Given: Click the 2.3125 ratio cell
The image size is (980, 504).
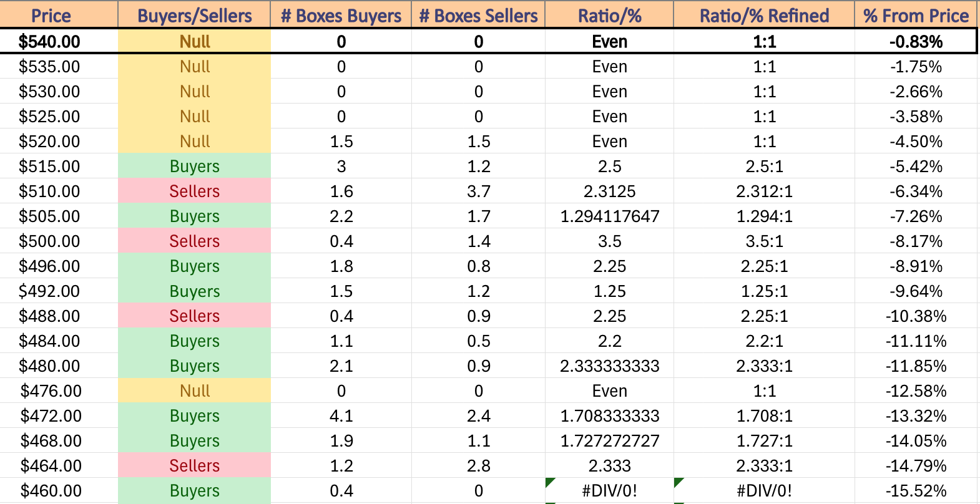Looking at the screenshot, I should pyautogui.click(x=609, y=191).
